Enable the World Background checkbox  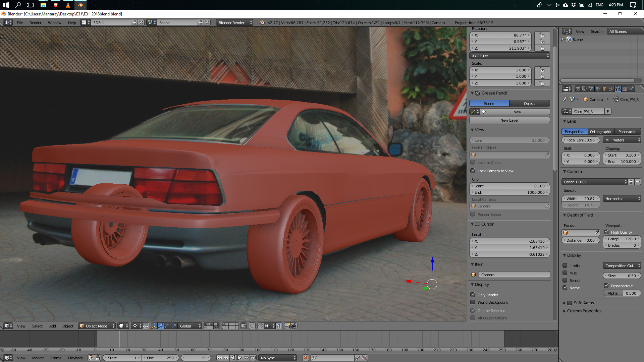click(x=473, y=302)
